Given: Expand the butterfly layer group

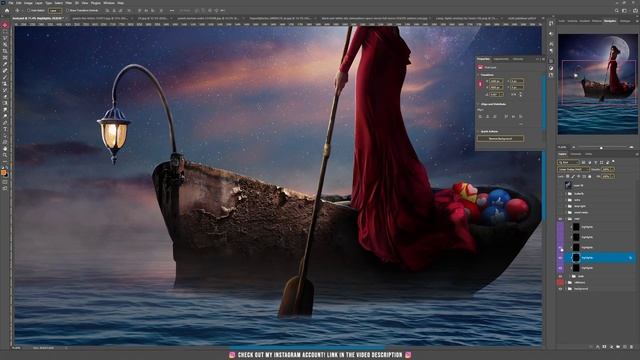Looking at the screenshot, I should [566, 194].
